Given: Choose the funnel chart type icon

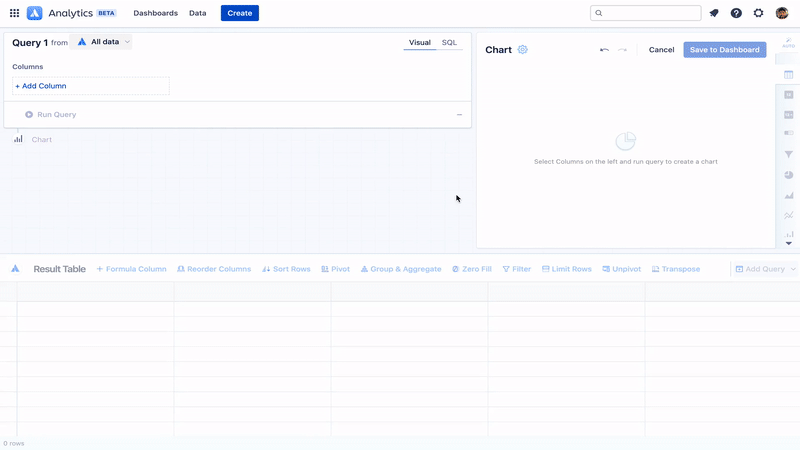Looking at the screenshot, I should point(789,154).
